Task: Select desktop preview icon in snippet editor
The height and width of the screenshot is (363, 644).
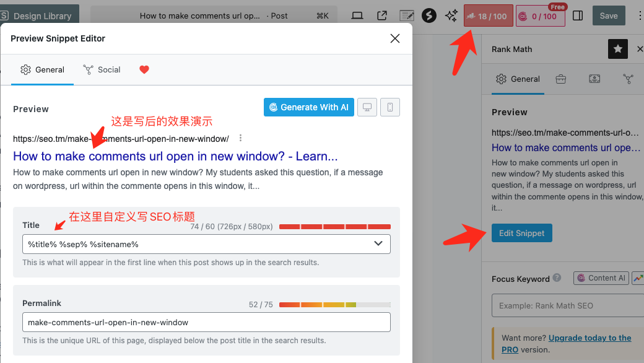Action: tap(367, 107)
